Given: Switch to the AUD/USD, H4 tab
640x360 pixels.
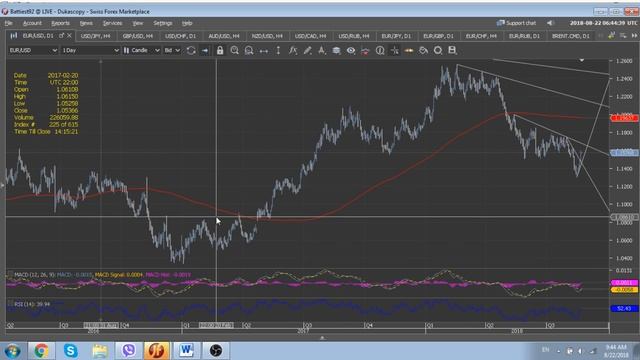Looking at the screenshot, I should click(x=224, y=36).
